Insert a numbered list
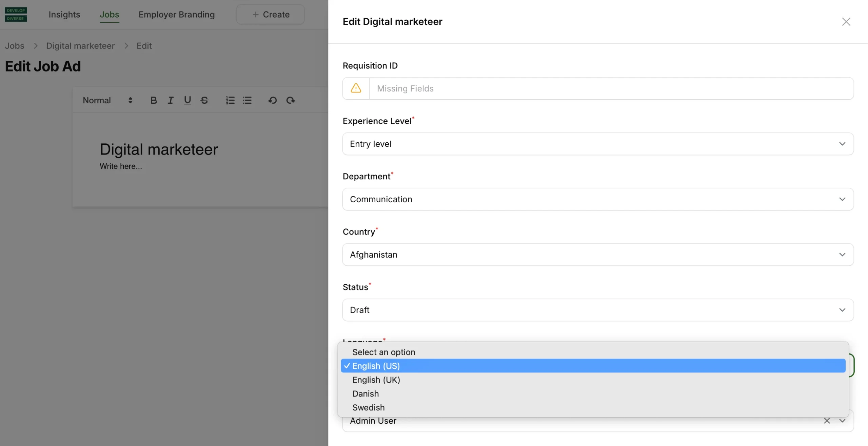The image size is (868, 446). click(230, 100)
